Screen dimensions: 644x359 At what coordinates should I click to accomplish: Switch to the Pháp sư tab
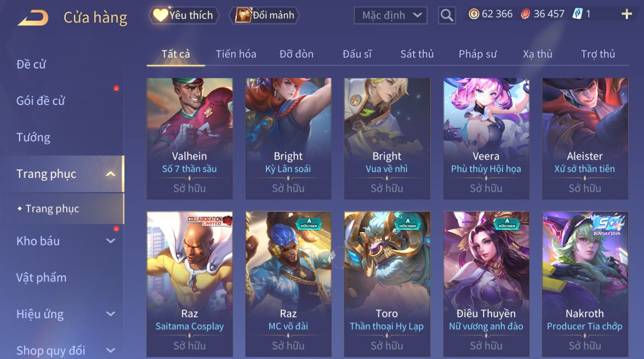pos(477,54)
